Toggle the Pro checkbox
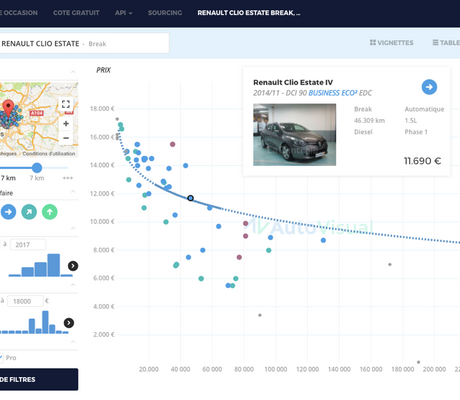Image resolution: width=460 pixels, height=400 pixels. point(1,358)
